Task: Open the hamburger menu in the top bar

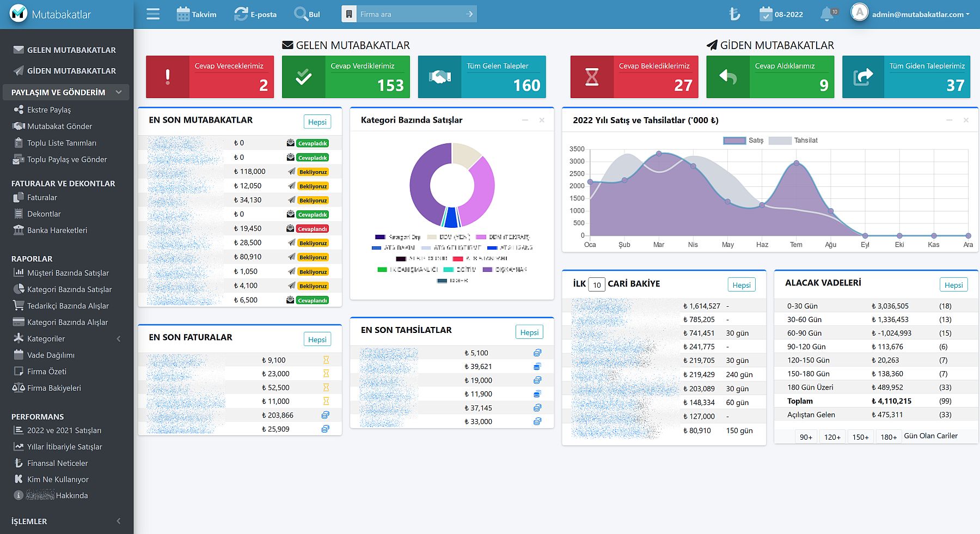Action: pyautogui.click(x=153, y=14)
